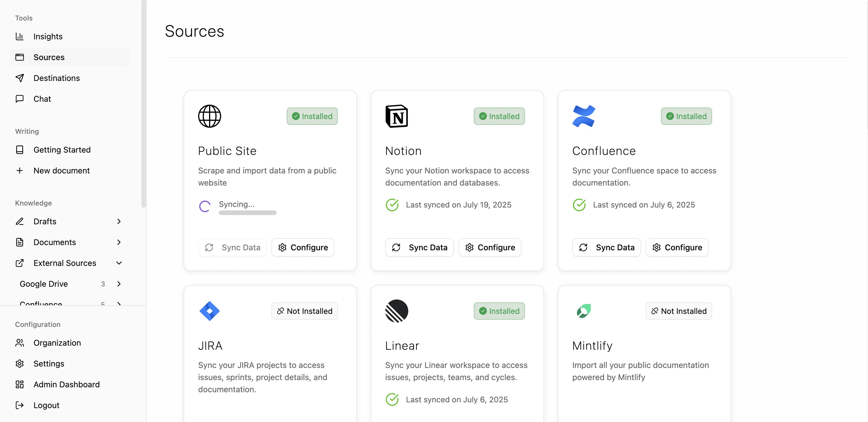Screen dimensions: 868x422
Task: Click the External Sources link icon
Action: [20, 263]
